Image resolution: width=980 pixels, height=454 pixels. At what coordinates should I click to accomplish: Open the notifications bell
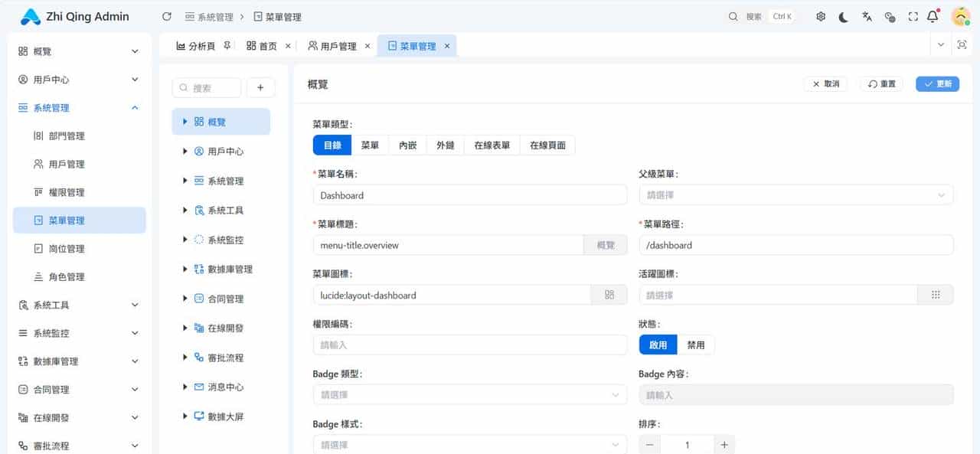932,16
